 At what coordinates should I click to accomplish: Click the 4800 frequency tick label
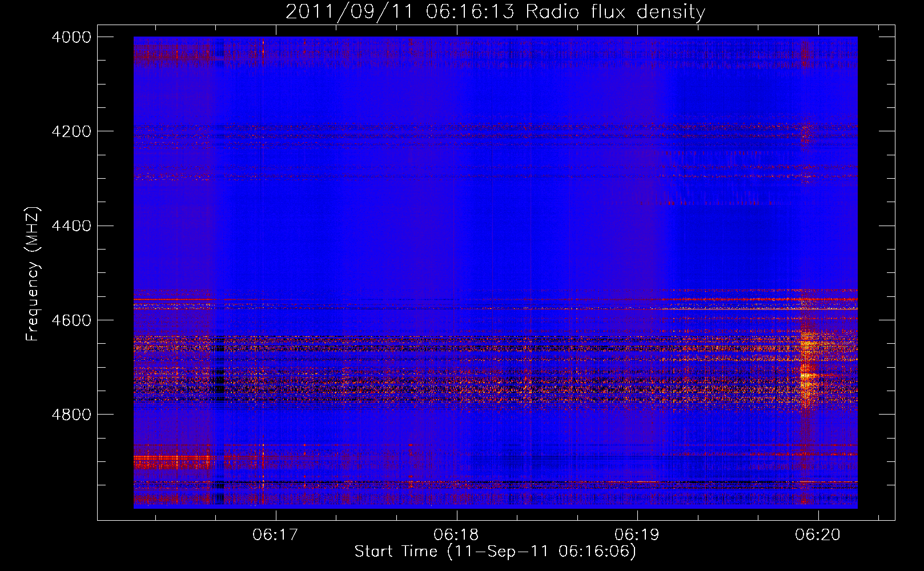point(71,415)
